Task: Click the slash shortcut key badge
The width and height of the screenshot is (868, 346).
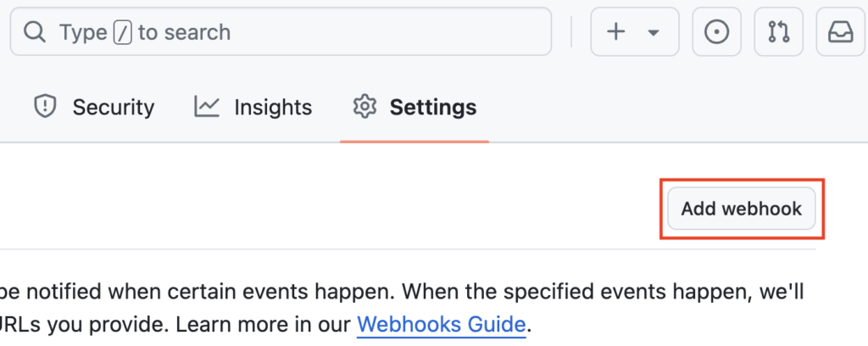Action: point(122,33)
